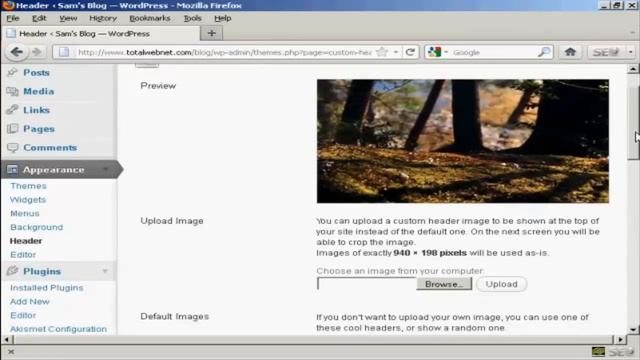Click the image file path field

coord(367,284)
